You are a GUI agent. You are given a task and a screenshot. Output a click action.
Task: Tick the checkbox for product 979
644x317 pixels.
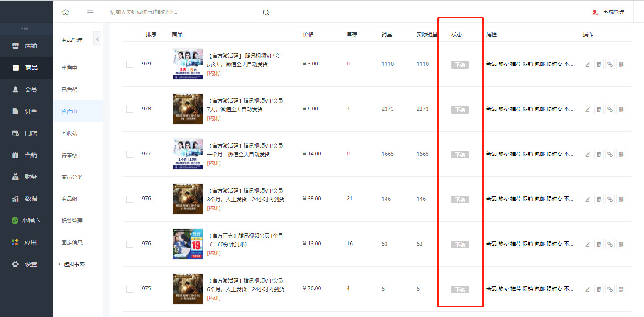pyautogui.click(x=130, y=64)
